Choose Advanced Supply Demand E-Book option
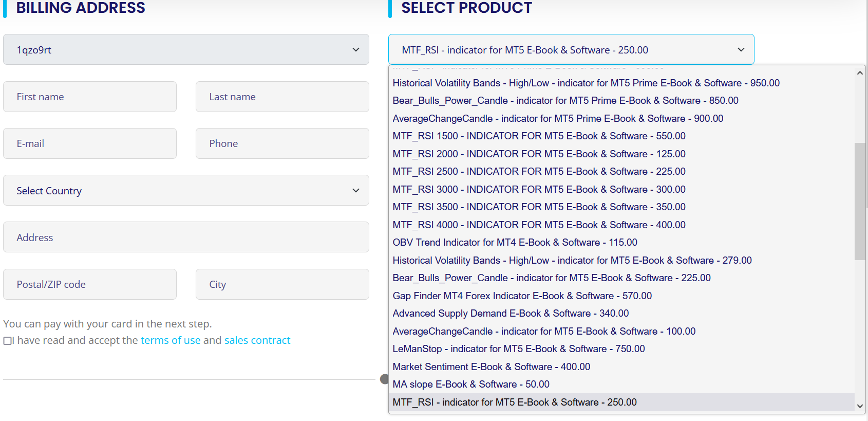This screenshot has height=421, width=868. [x=511, y=314]
